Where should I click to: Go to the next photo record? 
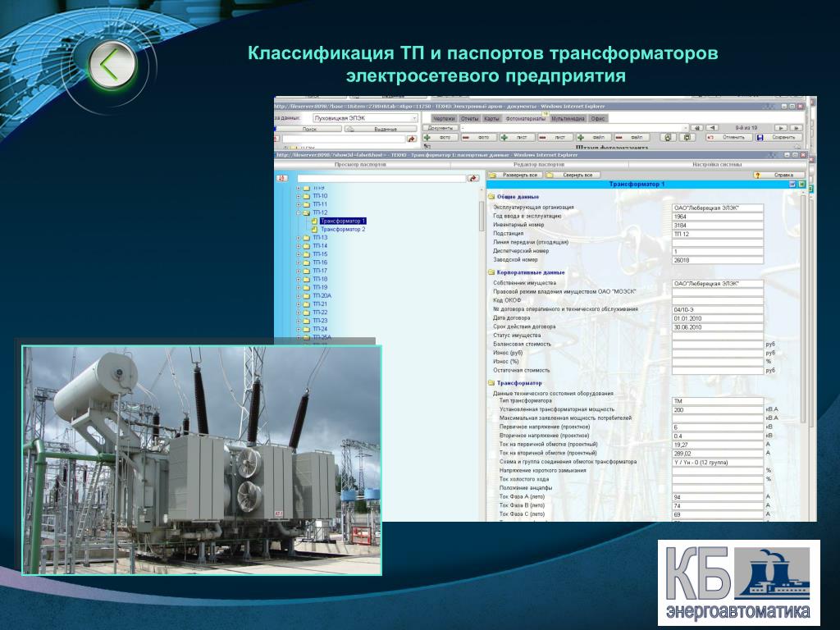(781, 128)
